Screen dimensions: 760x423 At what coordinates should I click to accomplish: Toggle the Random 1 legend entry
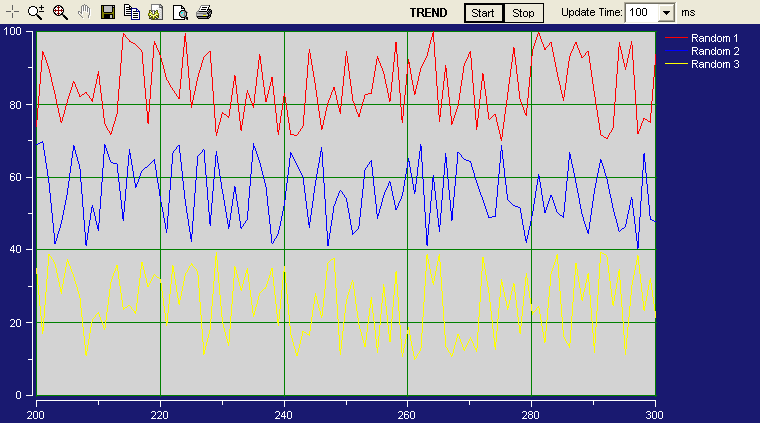pos(715,38)
